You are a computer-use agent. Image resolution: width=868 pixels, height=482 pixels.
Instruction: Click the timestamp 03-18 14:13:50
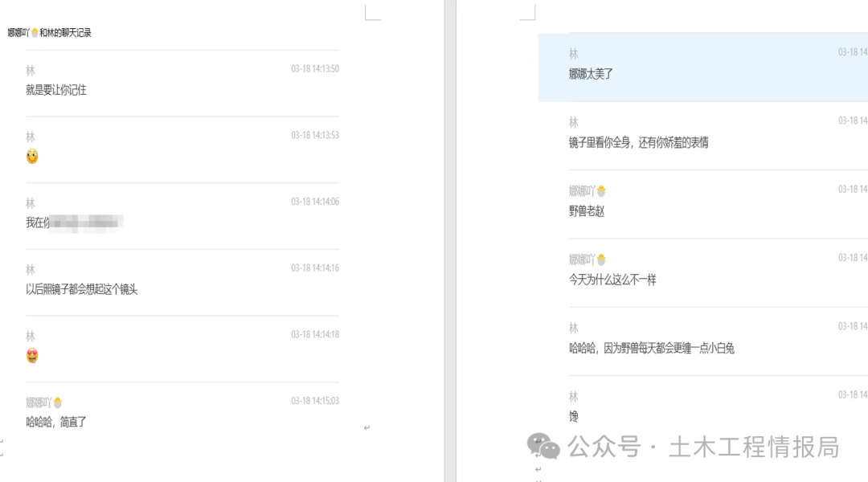pyautogui.click(x=315, y=69)
